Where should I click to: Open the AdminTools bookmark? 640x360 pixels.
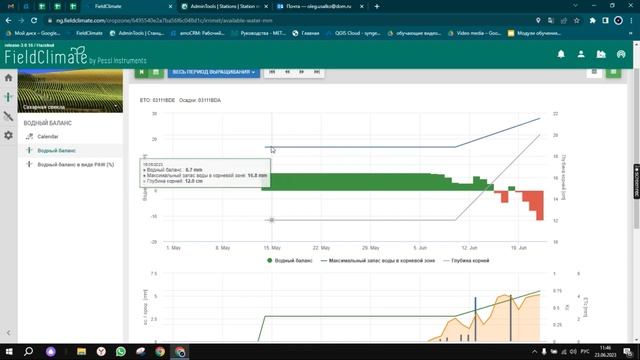coord(137,33)
